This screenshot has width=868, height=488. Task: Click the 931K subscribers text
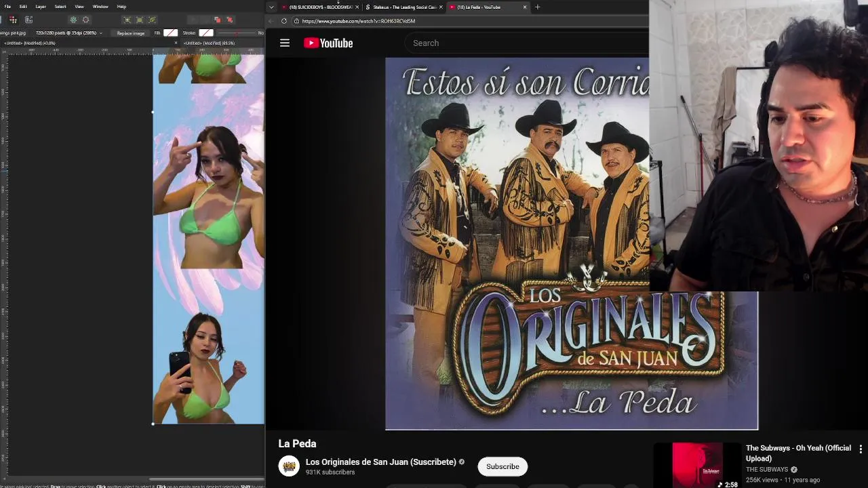[330, 472]
